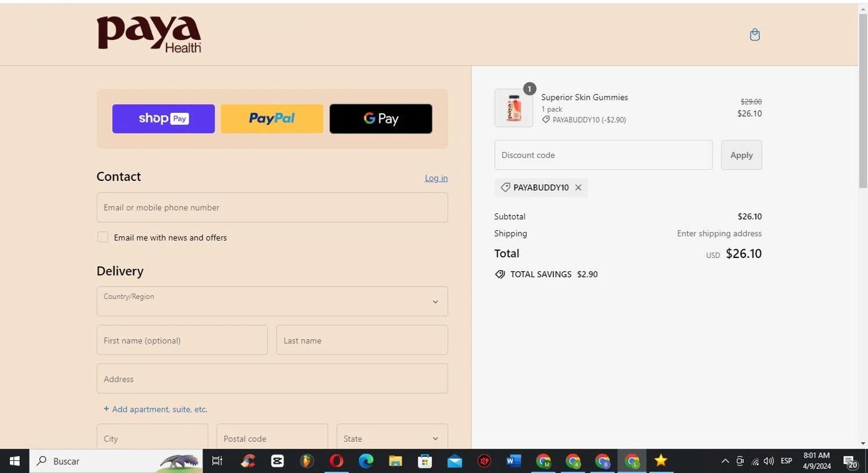The width and height of the screenshot is (868, 473).
Task: Open the Country/Region dropdown
Action: pos(272,301)
